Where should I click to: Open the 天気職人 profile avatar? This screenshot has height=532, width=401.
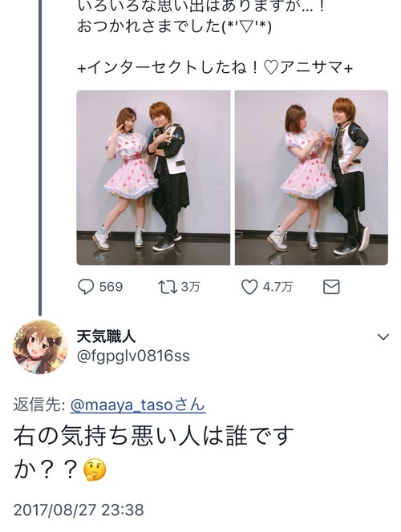[40, 347]
